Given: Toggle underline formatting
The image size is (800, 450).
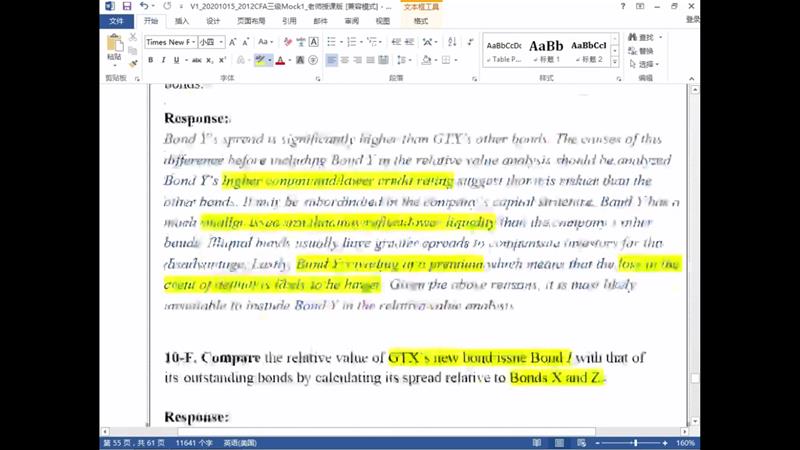Looking at the screenshot, I should (177, 60).
